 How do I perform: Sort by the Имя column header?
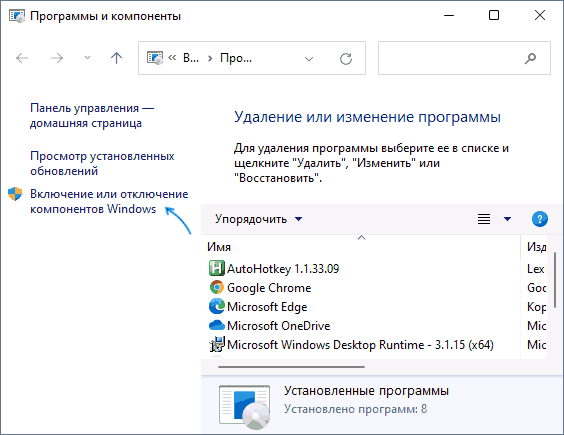pos(219,247)
